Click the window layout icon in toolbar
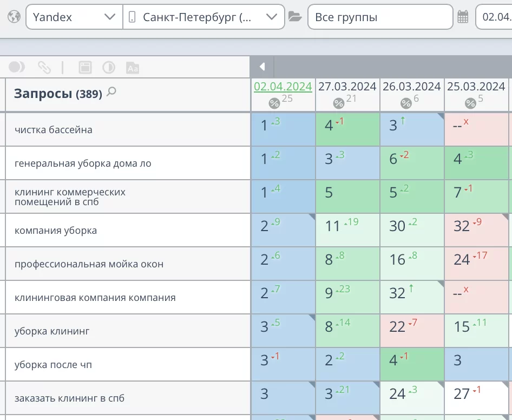The height and width of the screenshot is (420, 512). pyautogui.click(x=85, y=67)
